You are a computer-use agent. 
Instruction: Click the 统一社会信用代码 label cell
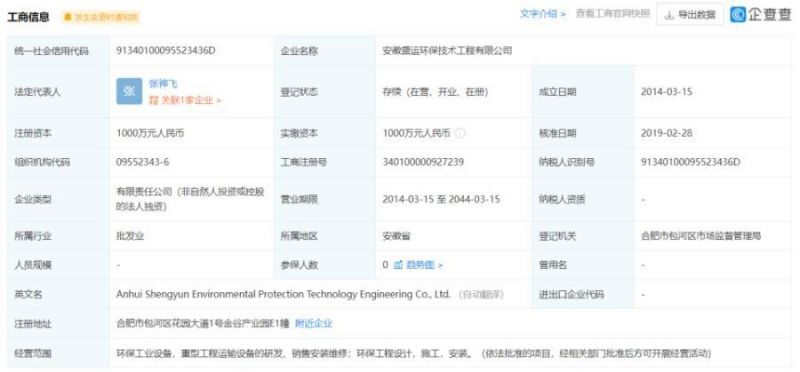point(58,51)
